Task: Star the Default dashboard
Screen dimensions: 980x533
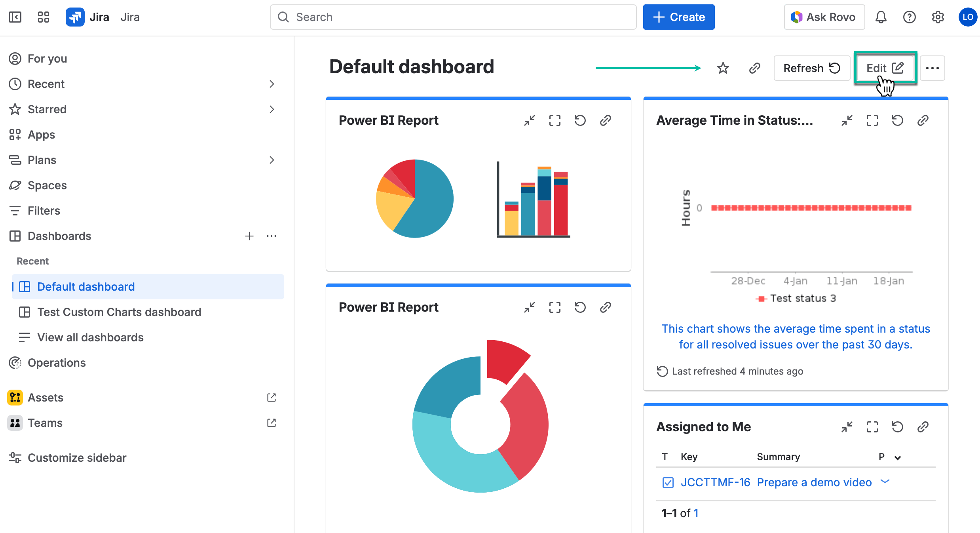Action: (723, 68)
